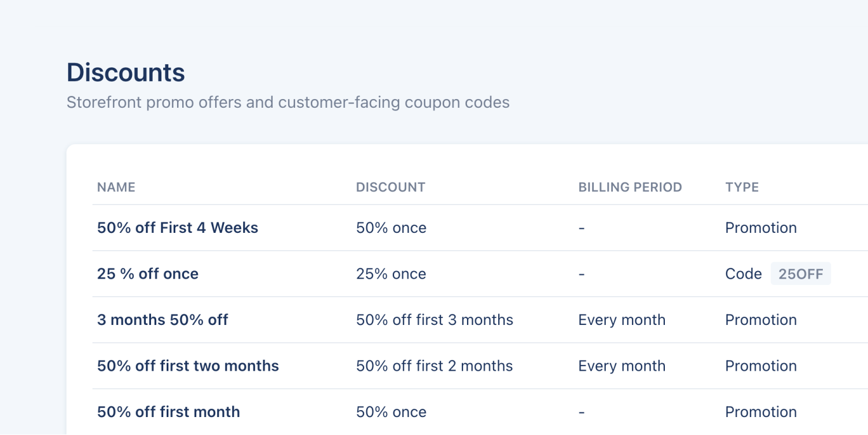Image resolution: width=868 pixels, height=435 pixels.
Task: Click the Promotion label for 50% off first month
Action: pos(761,411)
